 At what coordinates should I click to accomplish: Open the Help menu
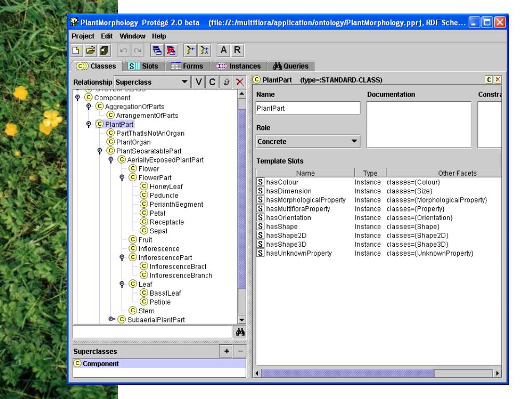coord(159,36)
